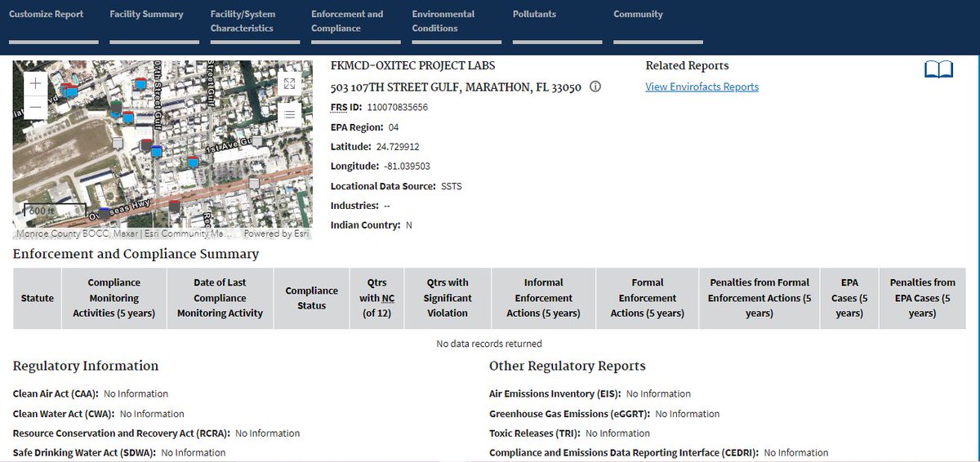The image size is (980, 462).
Task: Click Safe Drinking Water Act (SDWA) label
Action: tap(86, 452)
